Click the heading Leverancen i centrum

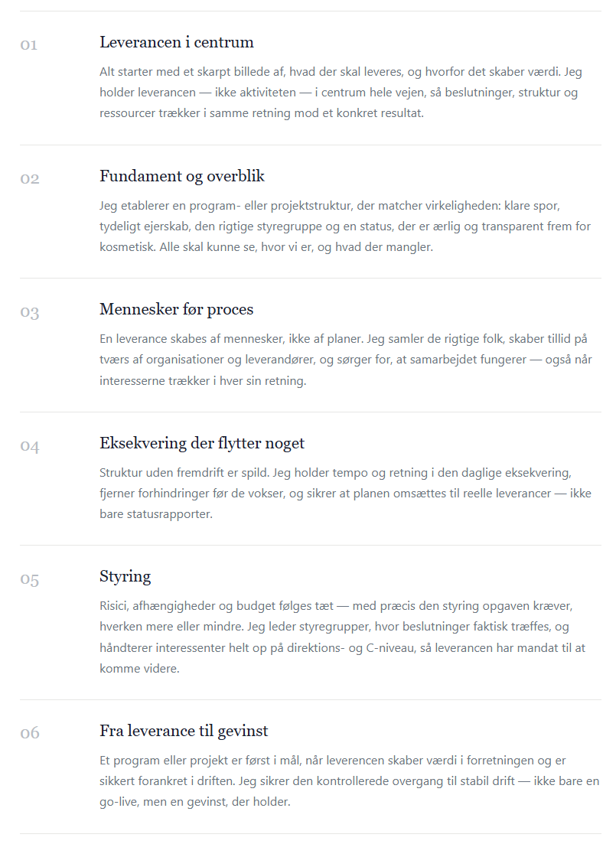[x=177, y=42]
